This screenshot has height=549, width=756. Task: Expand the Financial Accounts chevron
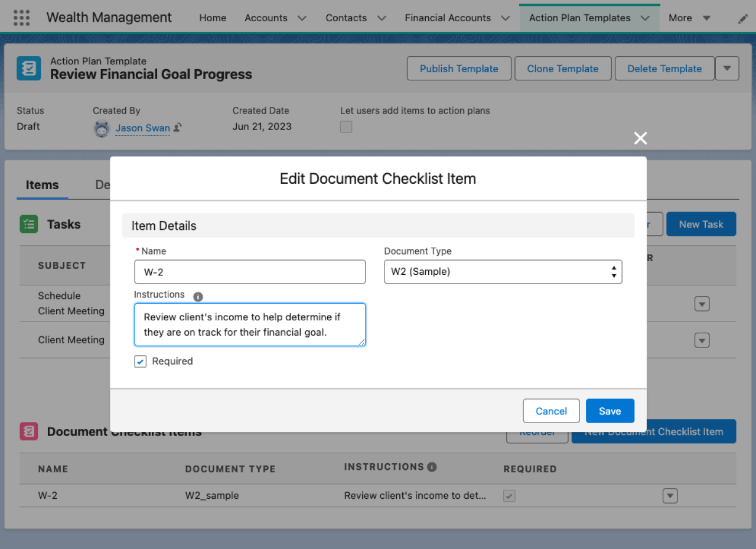(x=506, y=18)
